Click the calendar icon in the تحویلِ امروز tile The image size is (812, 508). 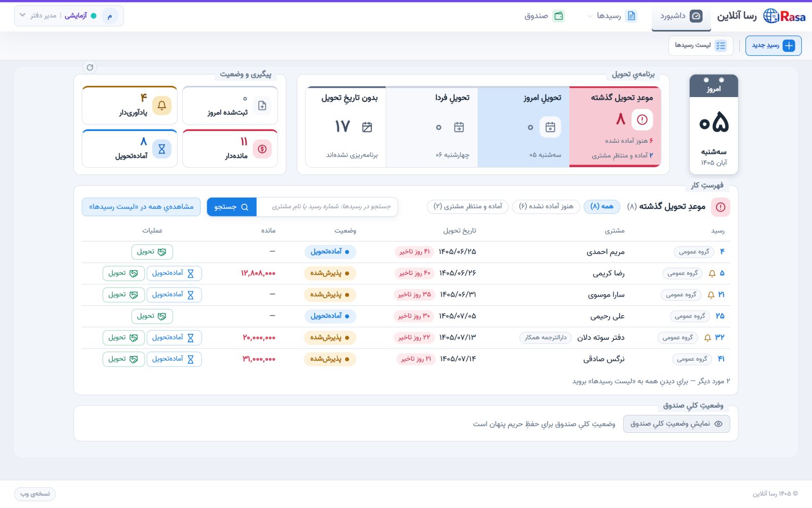click(550, 127)
